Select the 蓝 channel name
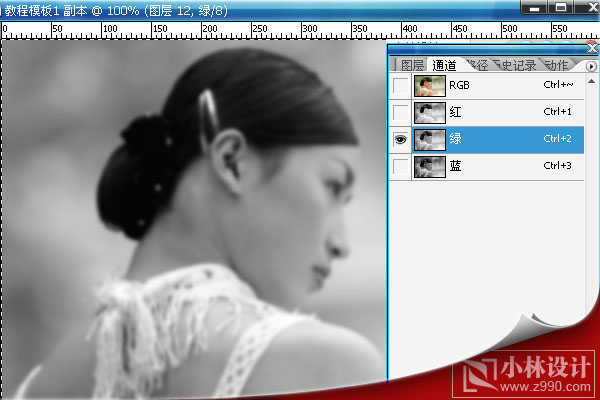The height and width of the screenshot is (400, 600). click(x=455, y=166)
